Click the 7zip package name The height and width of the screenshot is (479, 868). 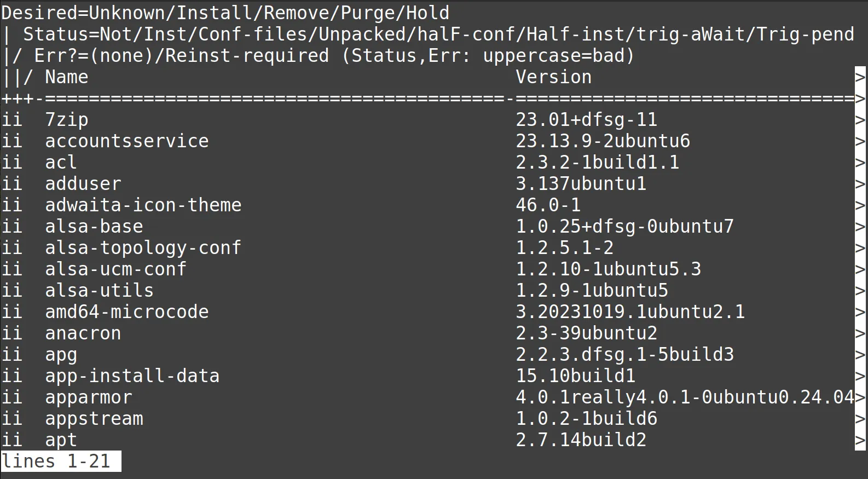click(66, 120)
